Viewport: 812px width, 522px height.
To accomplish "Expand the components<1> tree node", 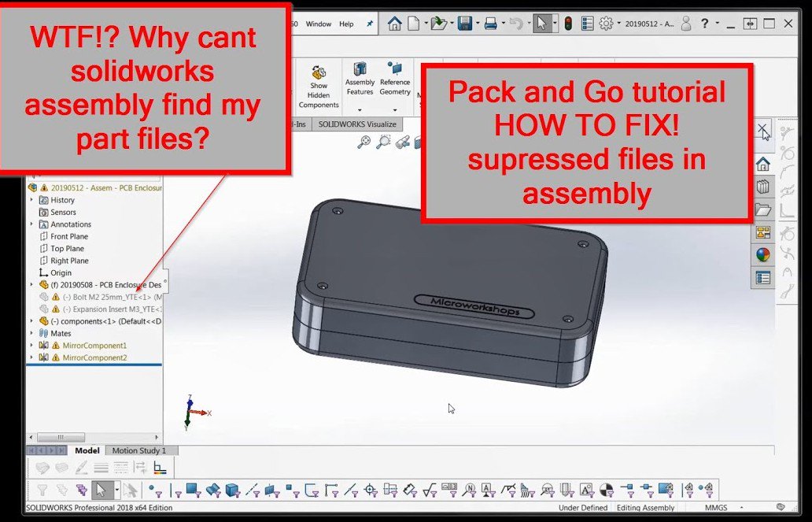I will pyautogui.click(x=31, y=321).
